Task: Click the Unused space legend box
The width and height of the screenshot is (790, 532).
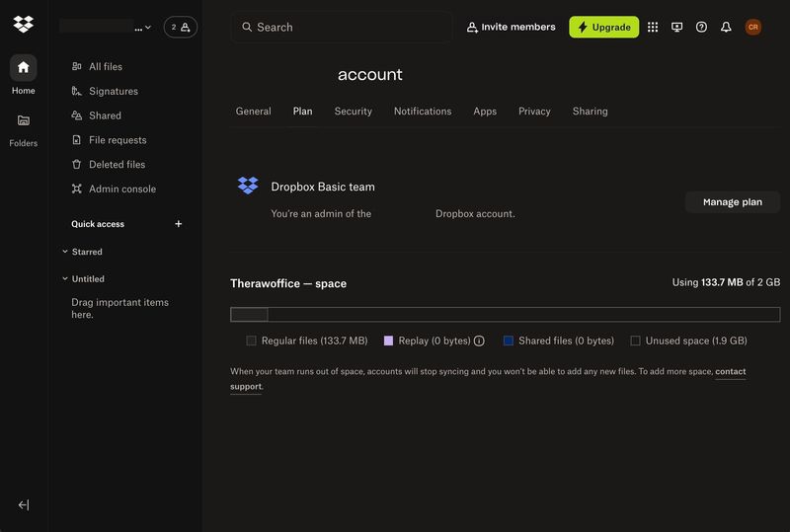Action: pos(636,341)
